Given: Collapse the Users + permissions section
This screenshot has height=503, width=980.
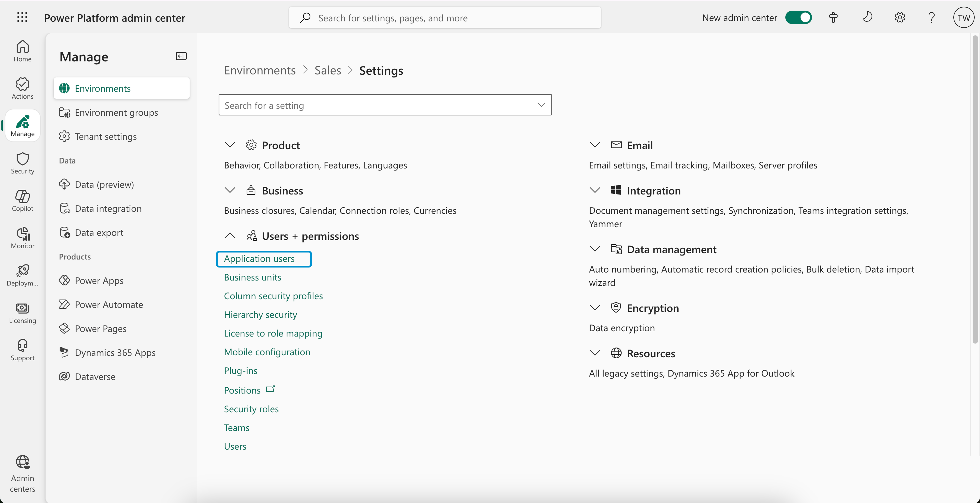Looking at the screenshot, I should [x=230, y=235].
